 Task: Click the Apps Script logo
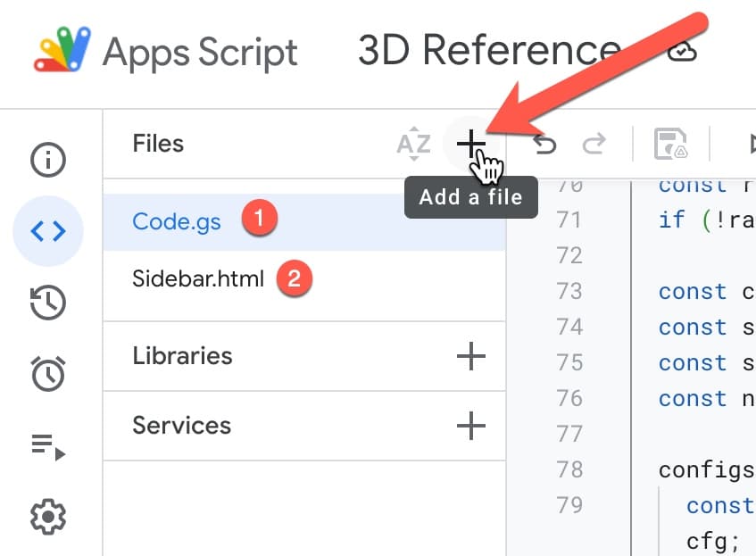(62, 49)
